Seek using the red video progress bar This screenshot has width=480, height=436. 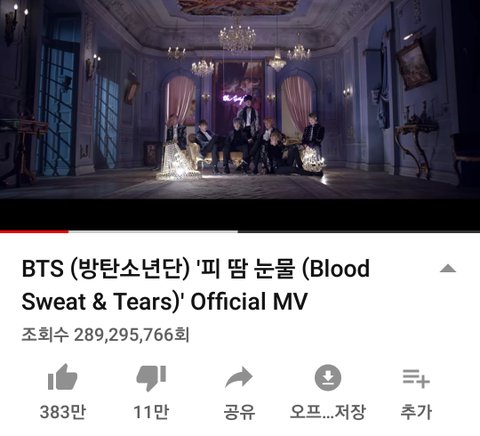(x=34, y=231)
